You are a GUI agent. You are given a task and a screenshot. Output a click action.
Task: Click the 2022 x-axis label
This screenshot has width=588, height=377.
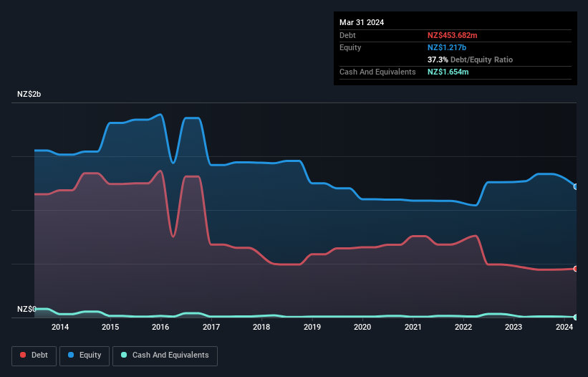tap(463, 327)
